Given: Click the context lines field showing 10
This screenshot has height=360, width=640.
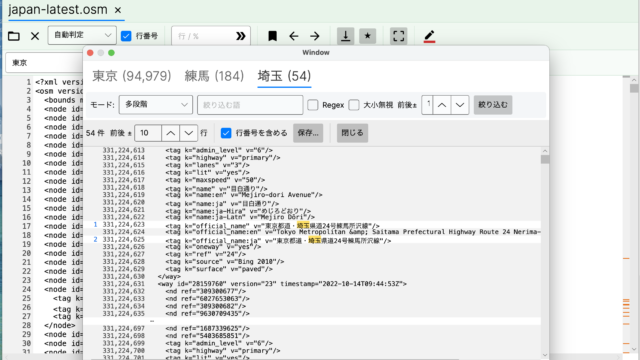Looking at the screenshot, I should pyautogui.click(x=148, y=133).
